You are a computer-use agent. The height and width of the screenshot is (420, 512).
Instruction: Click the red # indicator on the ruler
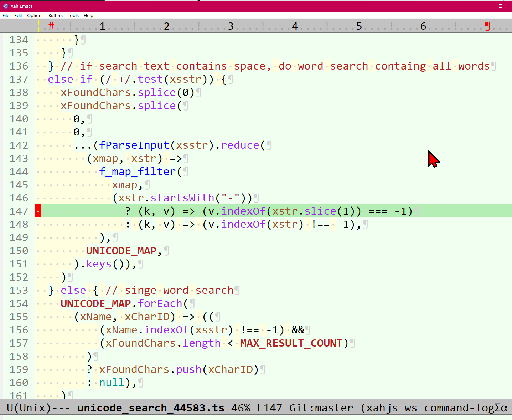[x=51, y=26]
